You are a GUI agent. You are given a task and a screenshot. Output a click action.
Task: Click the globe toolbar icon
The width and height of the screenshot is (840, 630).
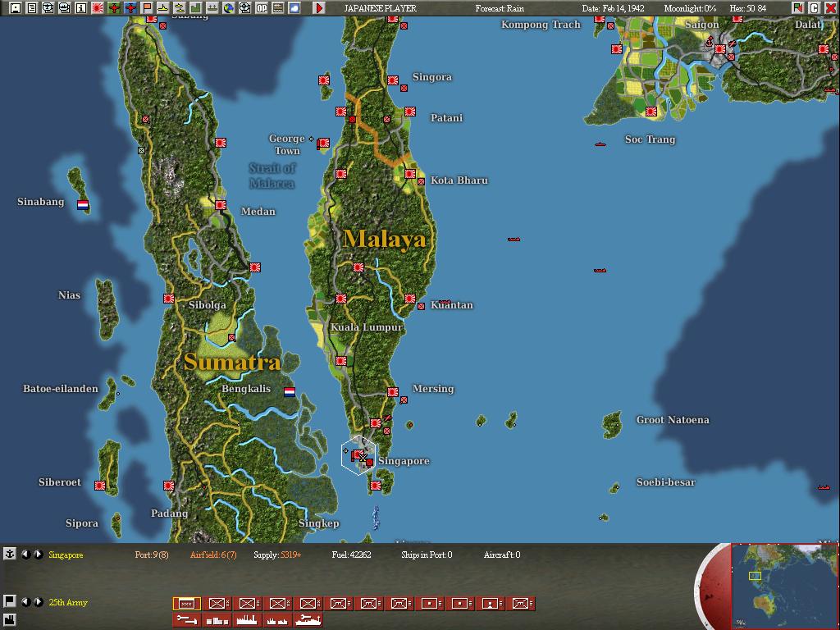(x=229, y=7)
